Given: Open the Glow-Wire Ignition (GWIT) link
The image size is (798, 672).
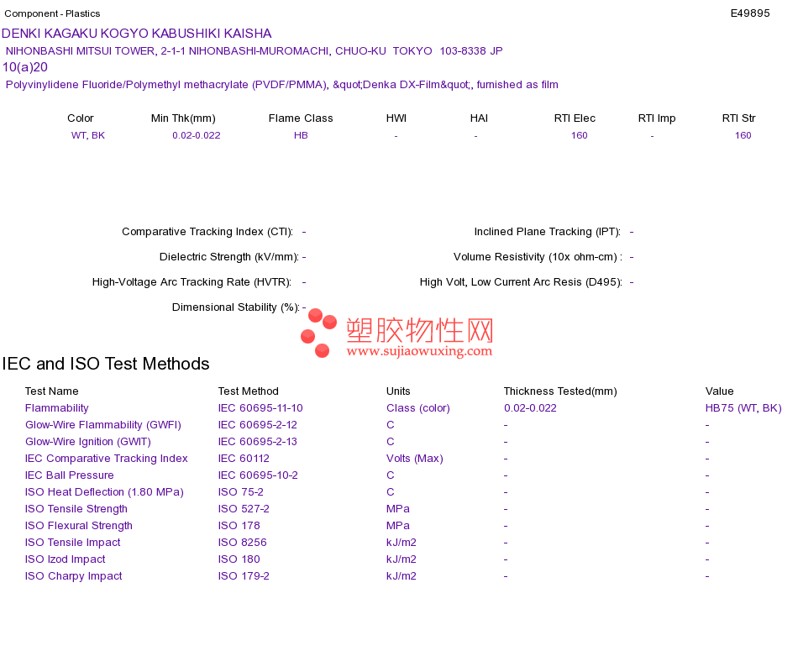Looking at the screenshot, I should coord(88,442).
